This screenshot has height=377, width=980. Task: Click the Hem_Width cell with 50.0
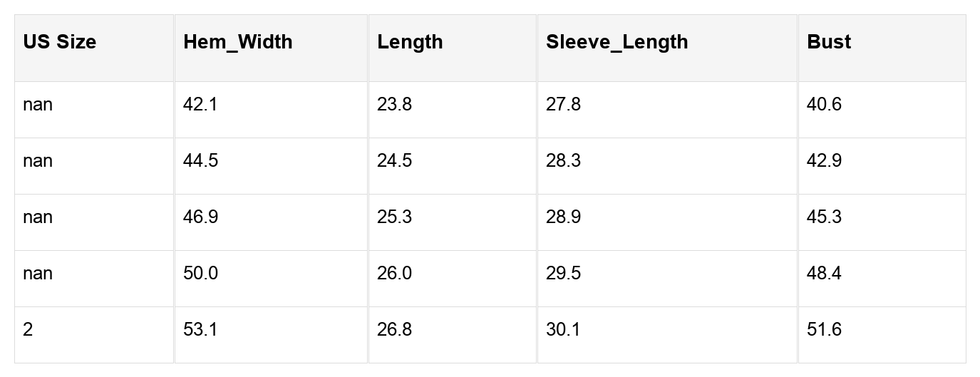(200, 274)
